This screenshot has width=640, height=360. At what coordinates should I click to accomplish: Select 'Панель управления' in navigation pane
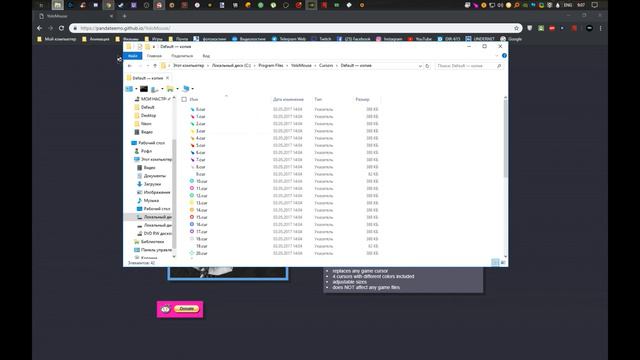click(156, 250)
